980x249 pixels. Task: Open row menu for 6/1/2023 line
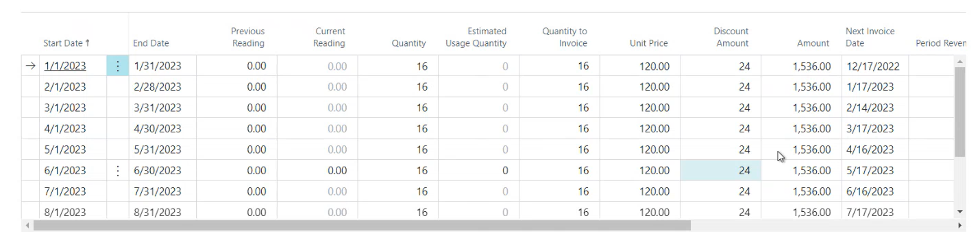pos(118,171)
